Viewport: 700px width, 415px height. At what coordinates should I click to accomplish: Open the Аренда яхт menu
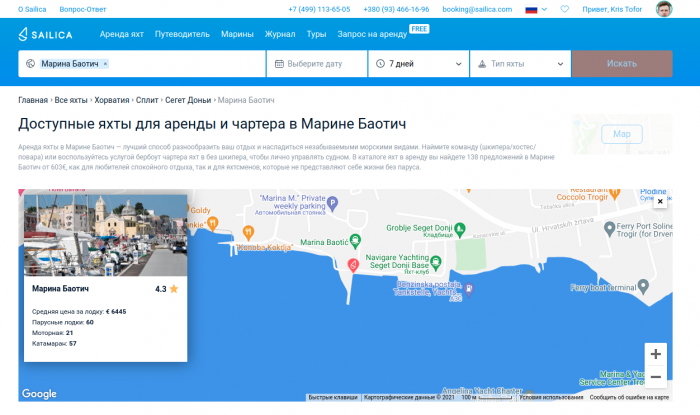(121, 34)
